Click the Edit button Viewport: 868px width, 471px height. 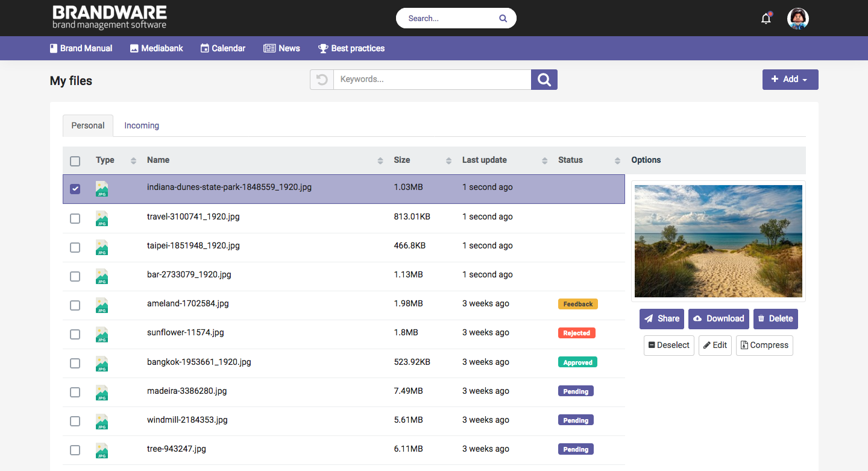click(715, 346)
